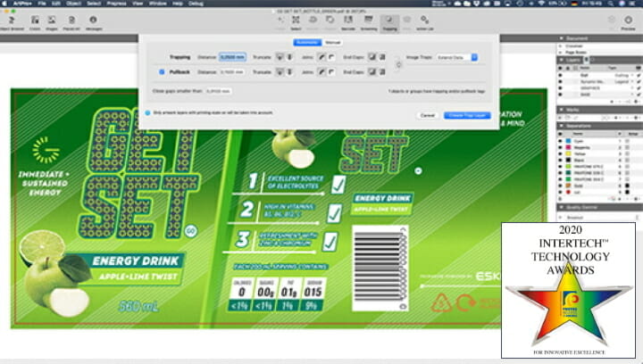Click the link icon between Trapping and Pullback
643x364 pixels.
tap(398, 65)
